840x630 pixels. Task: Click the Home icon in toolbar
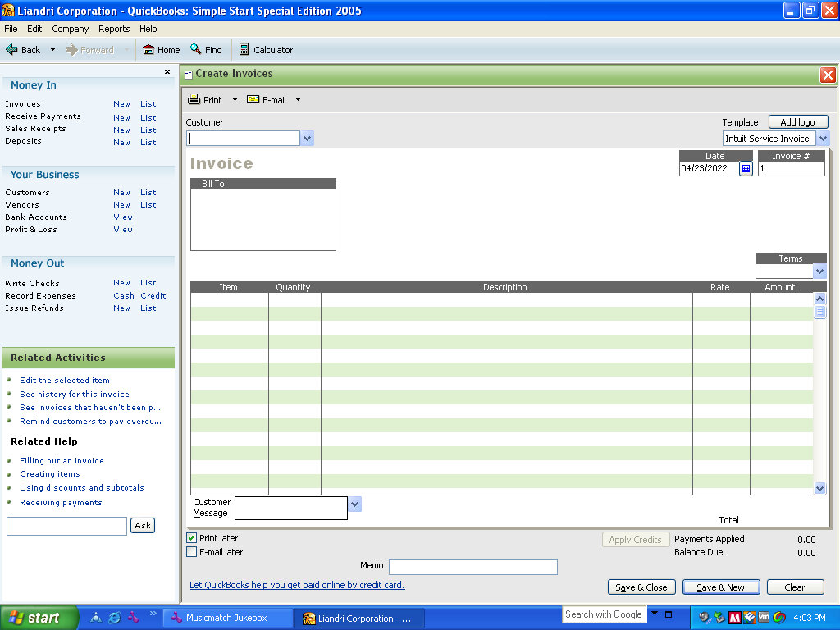[x=148, y=50]
